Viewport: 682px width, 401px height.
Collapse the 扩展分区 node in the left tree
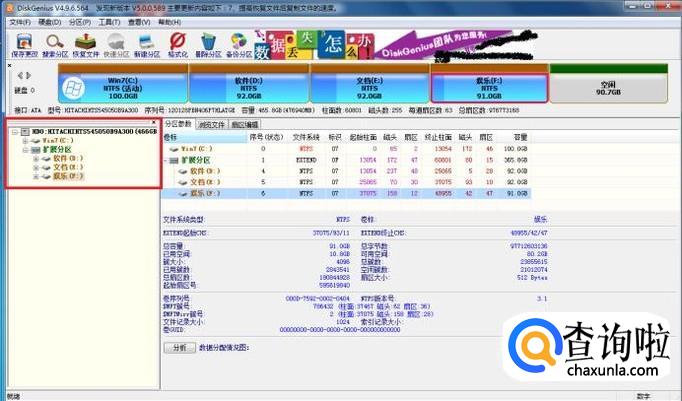(25, 150)
